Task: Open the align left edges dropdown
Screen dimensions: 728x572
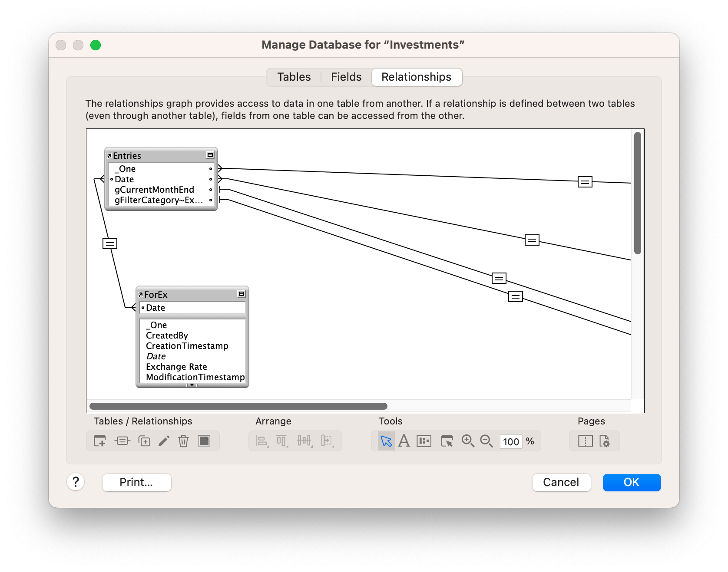Action: click(262, 441)
